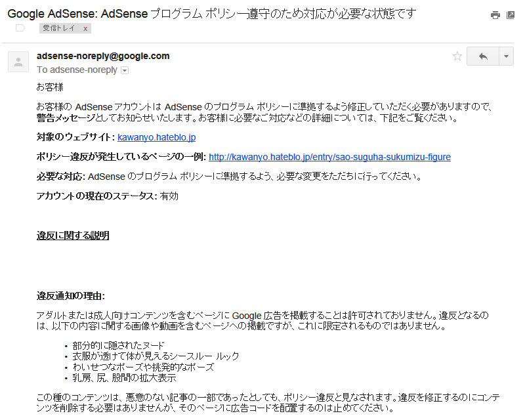This screenshot has width=525, height=420.
Task: Click sender adsense-noreply@google.com
Action: click(x=103, y=56)
